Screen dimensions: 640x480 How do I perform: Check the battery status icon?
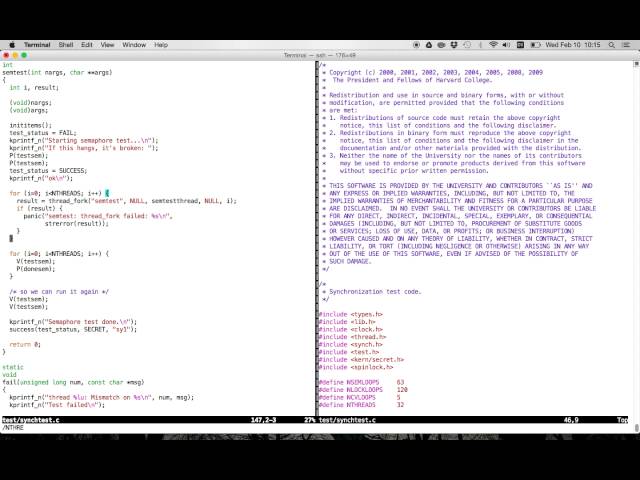pyautogui.click(x=536, y=45)
